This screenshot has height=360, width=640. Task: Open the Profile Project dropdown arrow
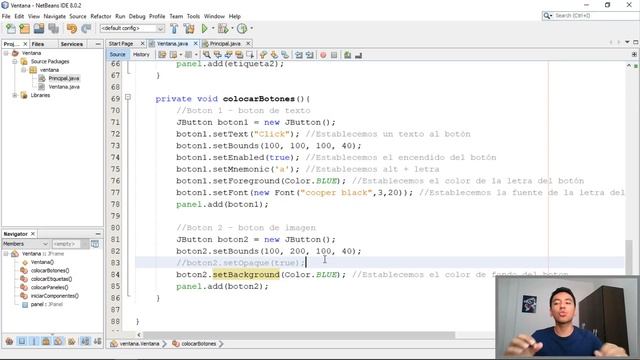pos(251,28)
